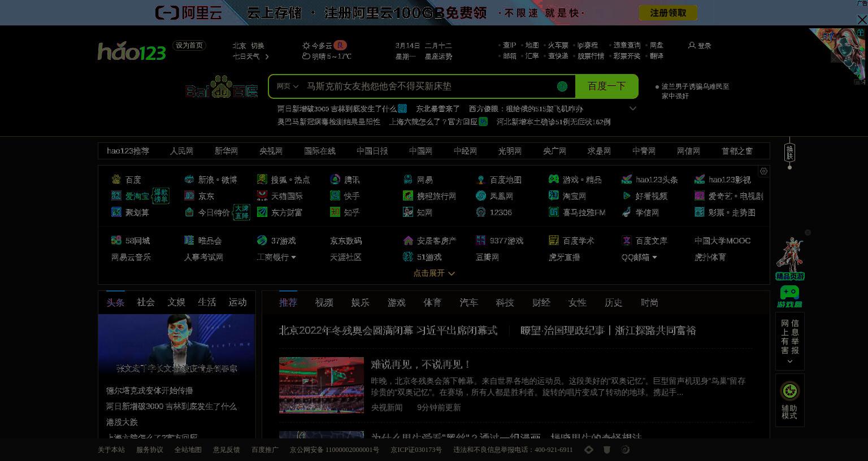Expand 网信上有害举报 chevron
This screenshot has width=868, height=461.
(789, 362)
